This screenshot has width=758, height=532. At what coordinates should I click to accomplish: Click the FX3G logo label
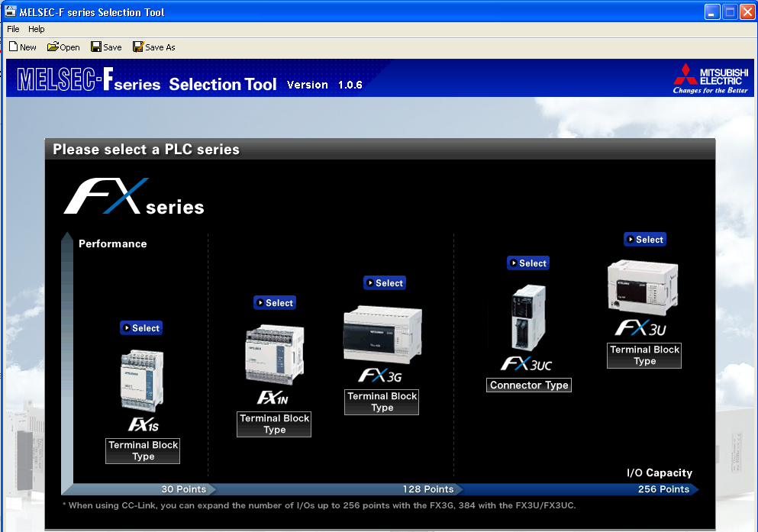point(380,376)
